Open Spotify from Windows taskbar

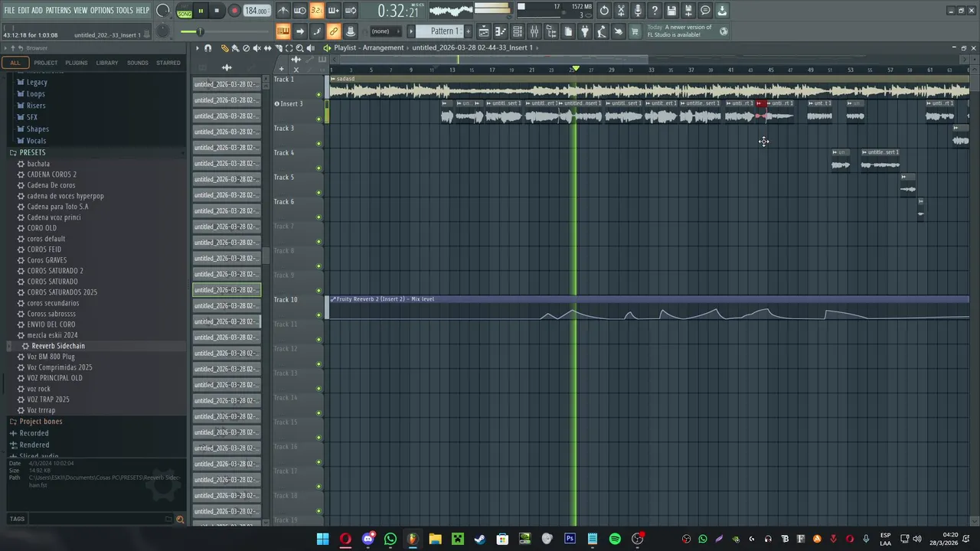click(615, 539)
